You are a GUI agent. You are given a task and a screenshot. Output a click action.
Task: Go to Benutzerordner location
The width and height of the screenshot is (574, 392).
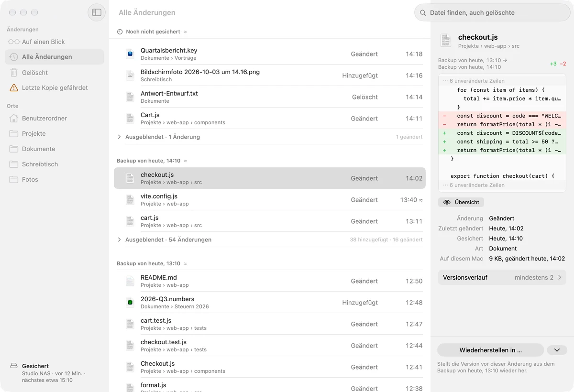(x=55, y=119)
